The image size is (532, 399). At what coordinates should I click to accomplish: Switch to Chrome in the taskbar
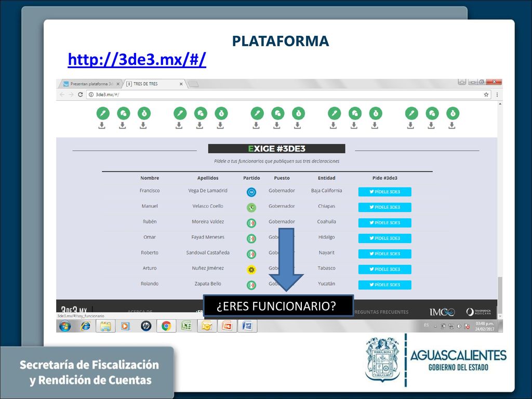166,326
